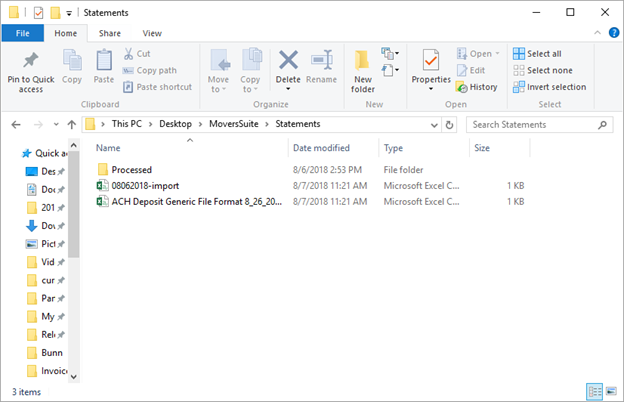Image resolution: width=624 pixels, height=402 pixels.
Task: Click the History button in Open group
Action: tap(476, 87)
